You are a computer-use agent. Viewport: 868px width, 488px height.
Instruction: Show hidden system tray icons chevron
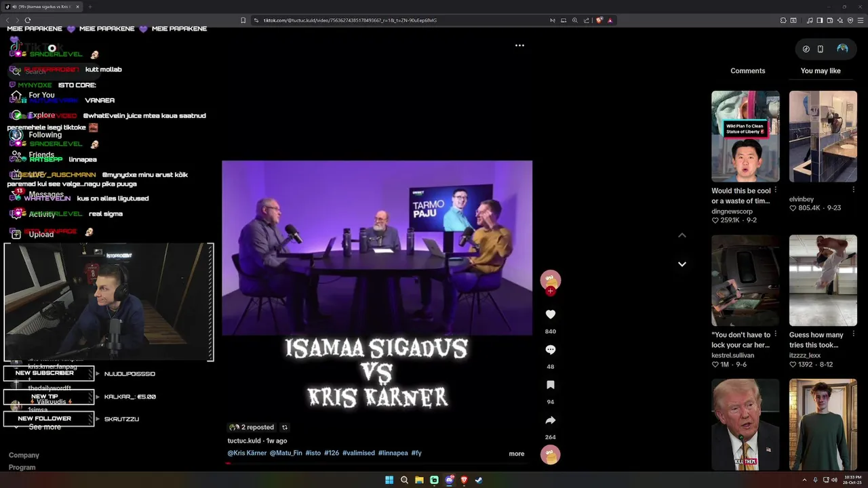click(x=805, y=480)
